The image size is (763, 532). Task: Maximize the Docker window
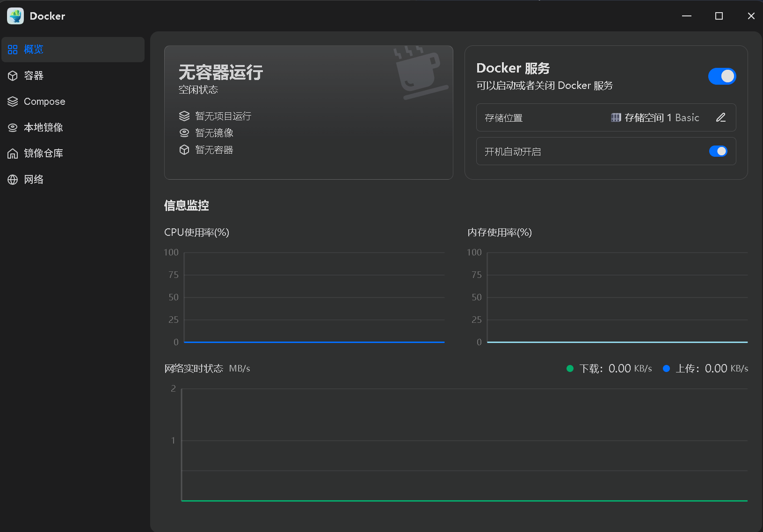tap(719, 16)
